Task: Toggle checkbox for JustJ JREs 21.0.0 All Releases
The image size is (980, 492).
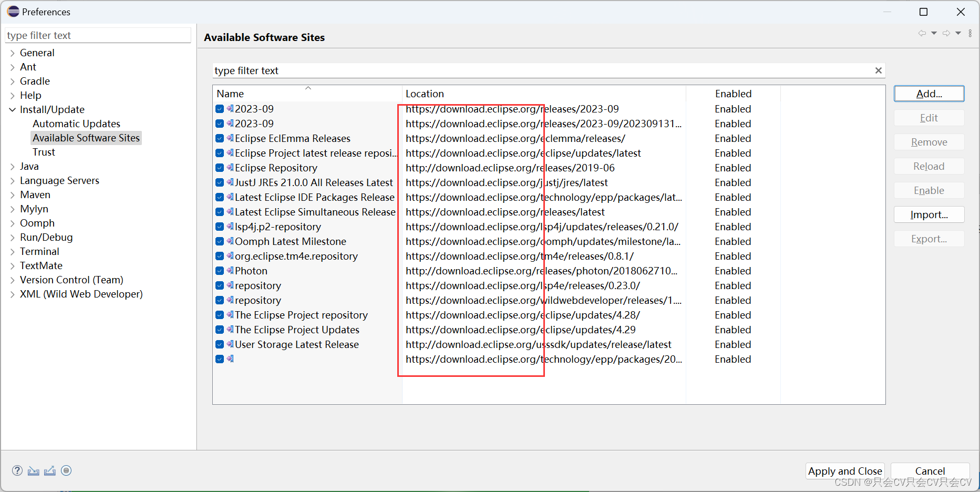Action: point(220,182)
